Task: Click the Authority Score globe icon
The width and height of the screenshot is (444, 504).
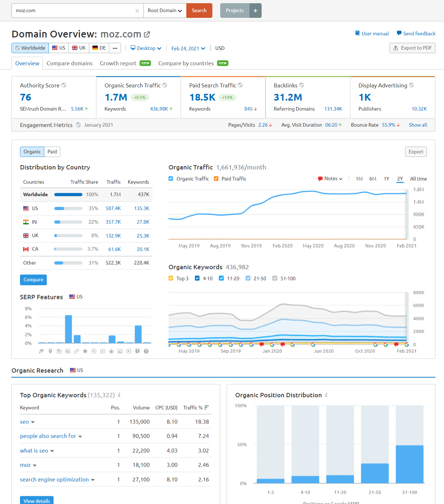Action: (64, 85)
